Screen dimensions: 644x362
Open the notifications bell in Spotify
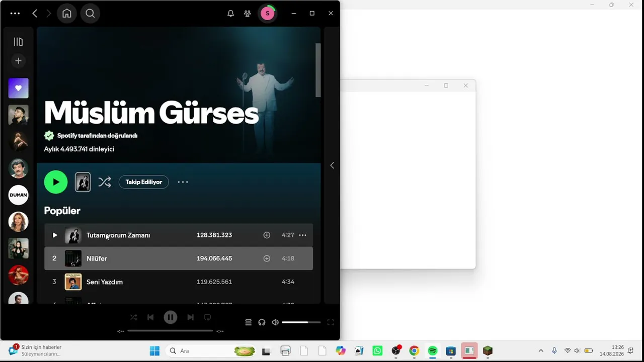click(230, 14)
